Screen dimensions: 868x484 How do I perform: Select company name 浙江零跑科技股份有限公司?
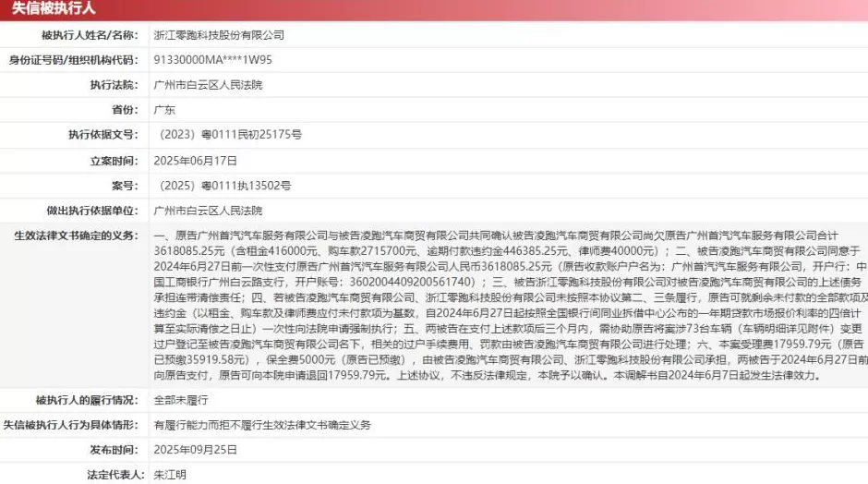219,35
